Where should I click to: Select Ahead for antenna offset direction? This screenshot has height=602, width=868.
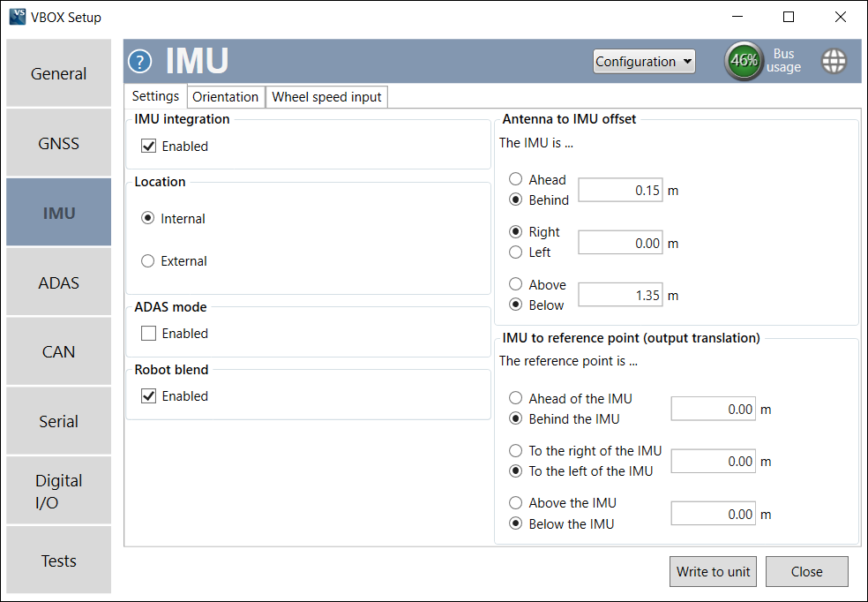click(514, 179)
